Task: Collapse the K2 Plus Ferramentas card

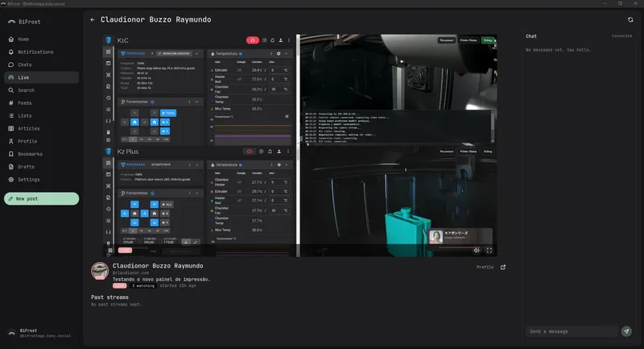Action: click(x=196, y=193)
